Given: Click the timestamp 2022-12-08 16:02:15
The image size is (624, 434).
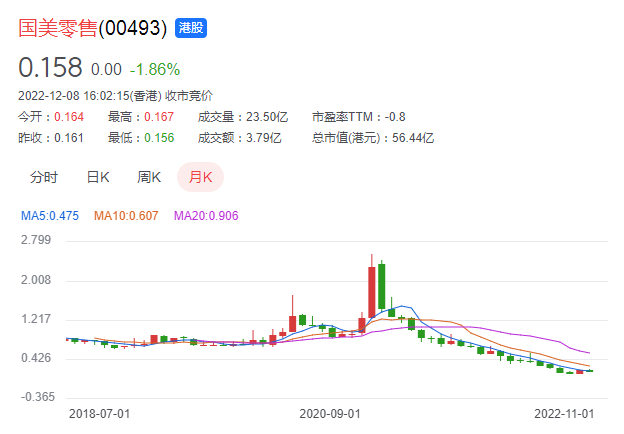Looking at the screenshot, I should (x=74, y=96).
